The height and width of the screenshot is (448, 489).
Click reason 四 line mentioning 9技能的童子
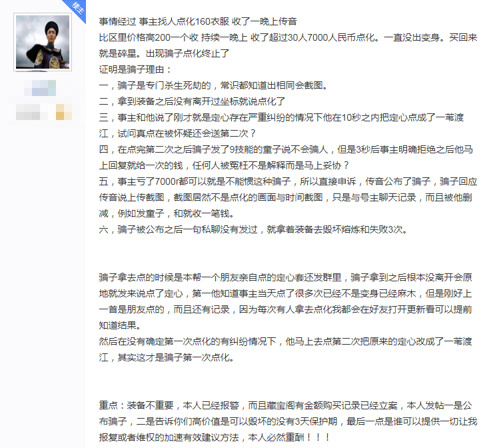point(286,149)
